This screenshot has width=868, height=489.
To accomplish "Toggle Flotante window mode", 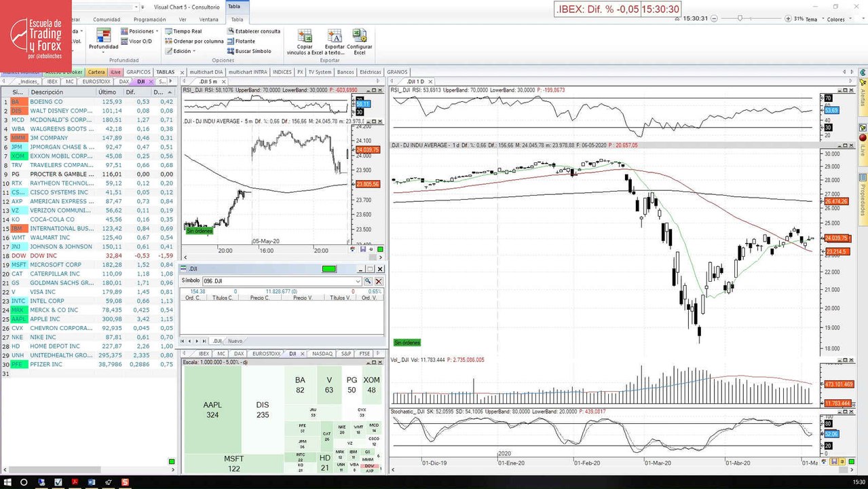I will (240, 41).
